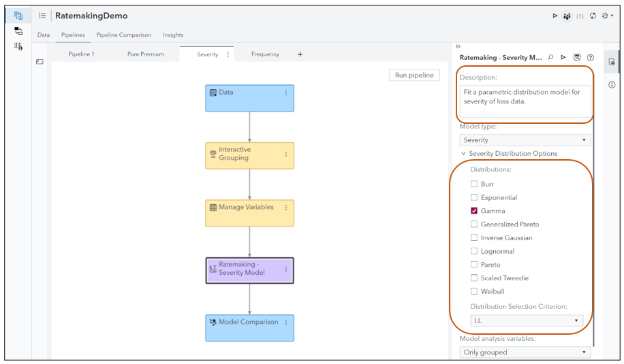
Task: Open Severity tab three-dot menu
Action: pyautogui.click(x=228, y=54)
